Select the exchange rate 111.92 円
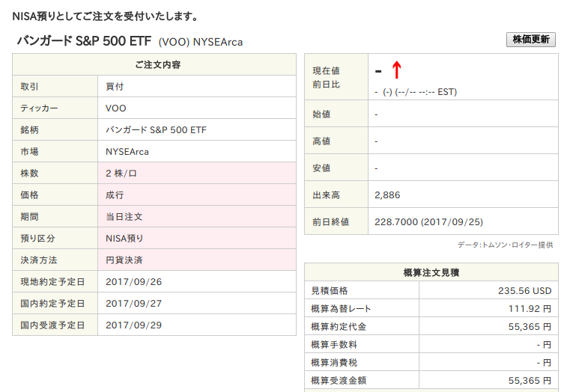Screen dimensions: 564x392 tap(530, 309)
